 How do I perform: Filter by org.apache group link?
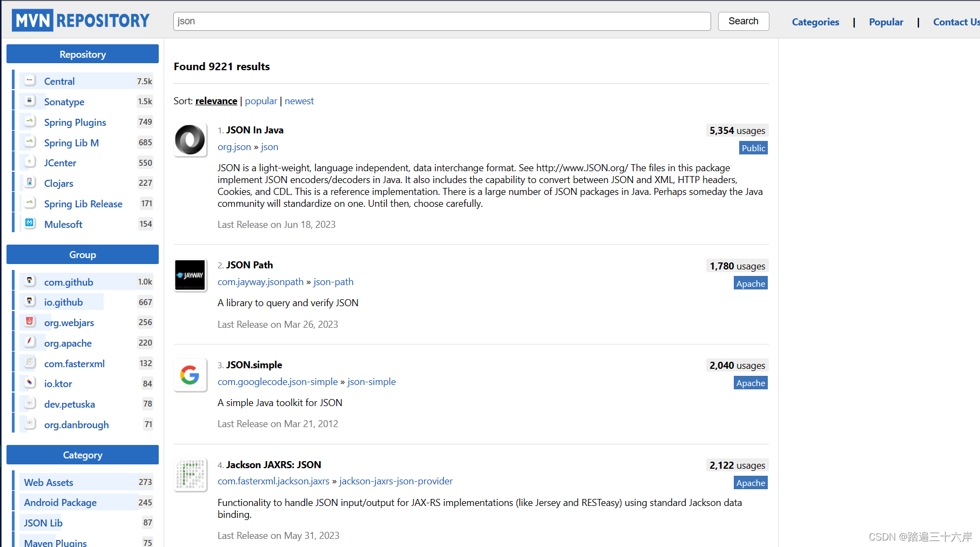[68, 343]
